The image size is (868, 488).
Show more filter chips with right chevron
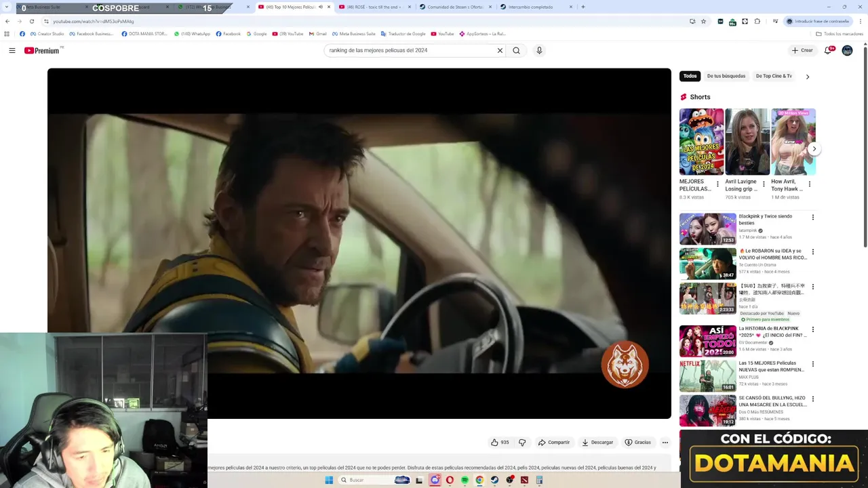(x=808, y=77)
